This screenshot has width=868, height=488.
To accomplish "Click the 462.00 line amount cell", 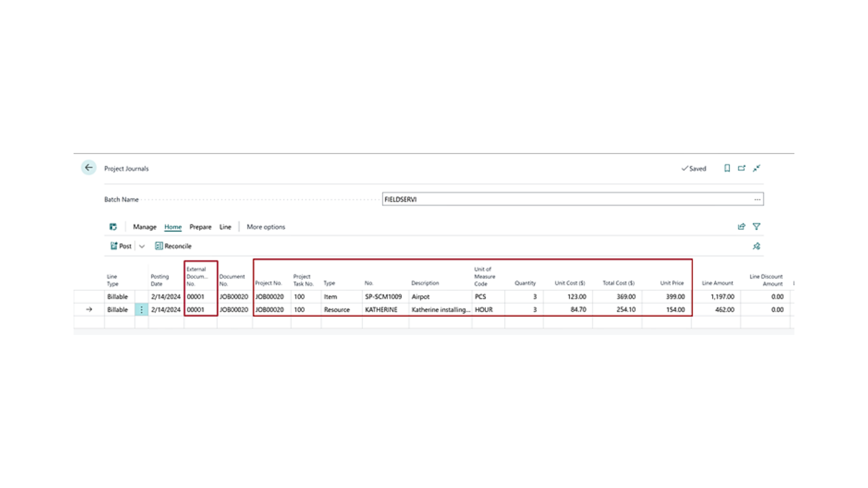I will (716, 310).
